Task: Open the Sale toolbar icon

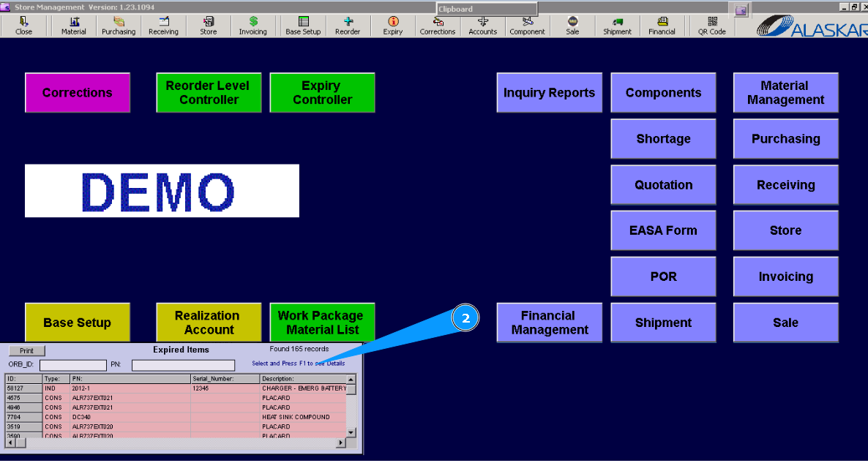Action: click(x=572, y=26)
